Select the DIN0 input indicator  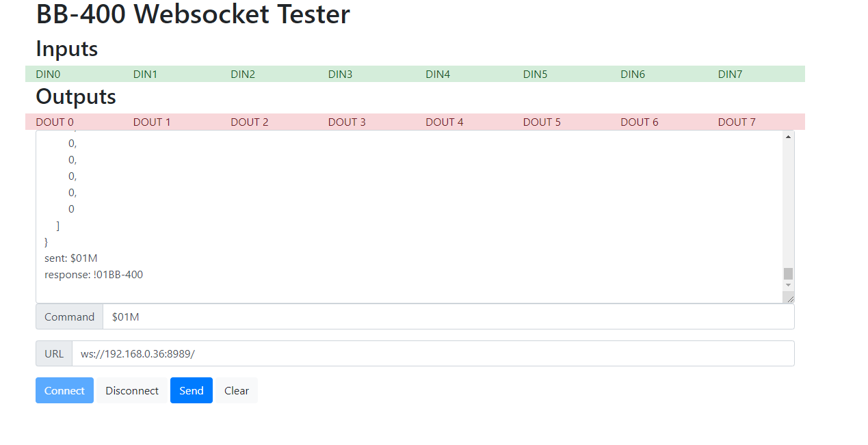click(x=48, y=74)
